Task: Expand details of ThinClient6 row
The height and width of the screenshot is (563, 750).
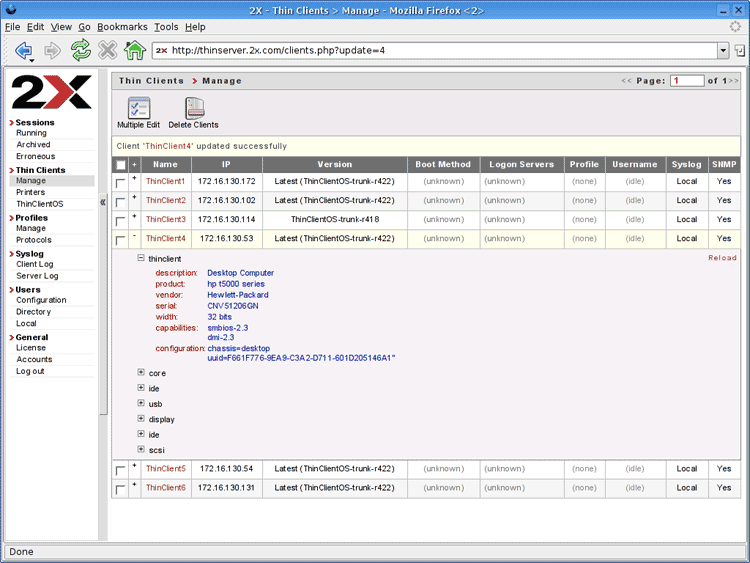Action: (x=134, y=485)
